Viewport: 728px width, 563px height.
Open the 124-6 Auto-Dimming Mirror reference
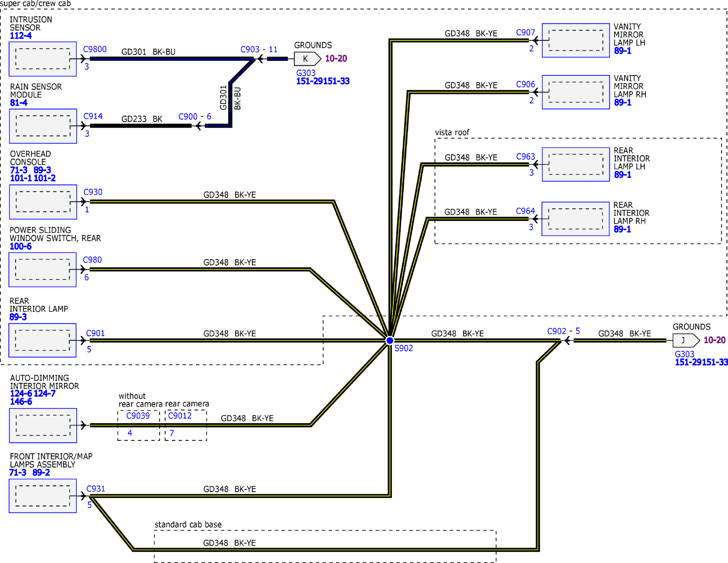[21, 394]
